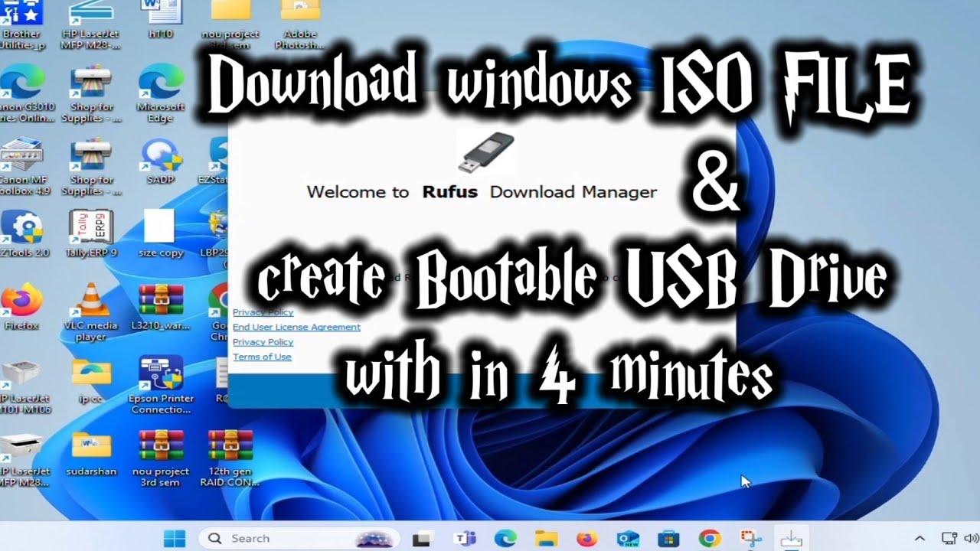Expand the hidden system tray icons chevron

(x=920, y=539)
